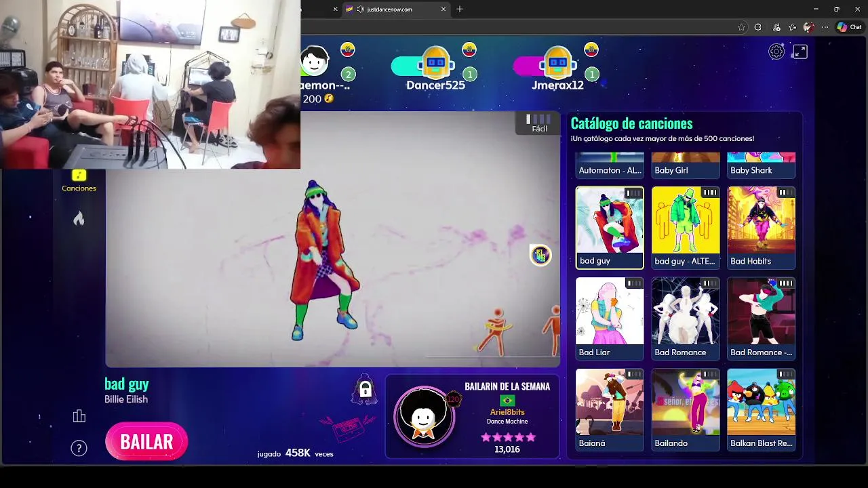The image size is (868, 488).
Task: Select the Balkan Blast Re... song card
Action: click(x=761, y=409)
